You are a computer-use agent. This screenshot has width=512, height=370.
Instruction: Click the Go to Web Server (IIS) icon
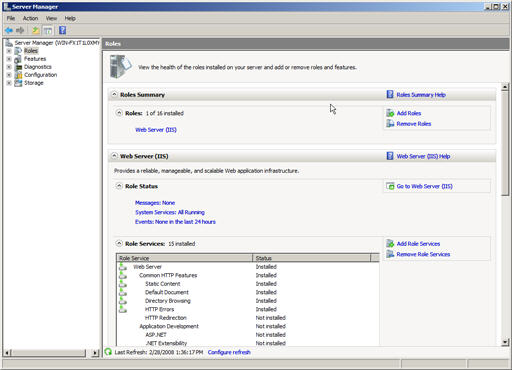(x=390, y=186)
